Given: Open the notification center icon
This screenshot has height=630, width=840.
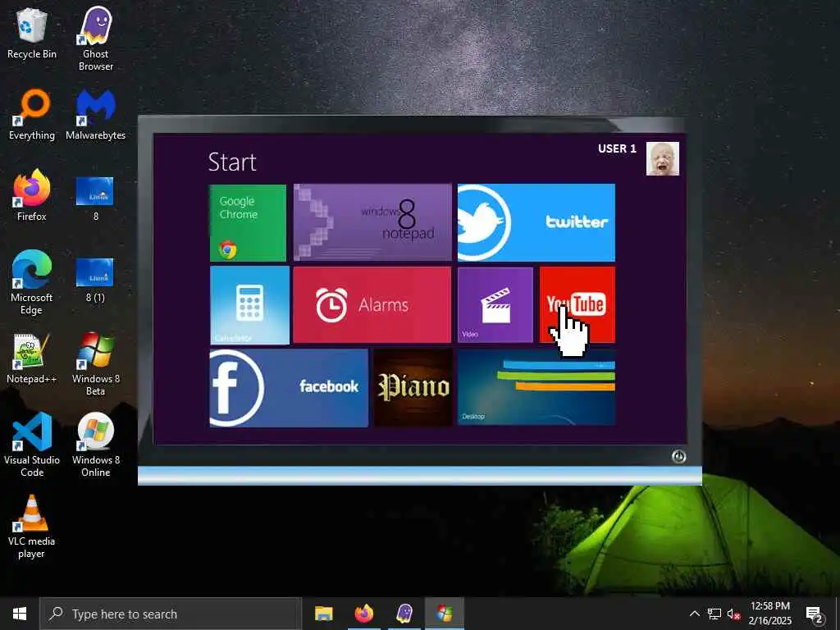Looking at the screenshot, I should point(814,614).
